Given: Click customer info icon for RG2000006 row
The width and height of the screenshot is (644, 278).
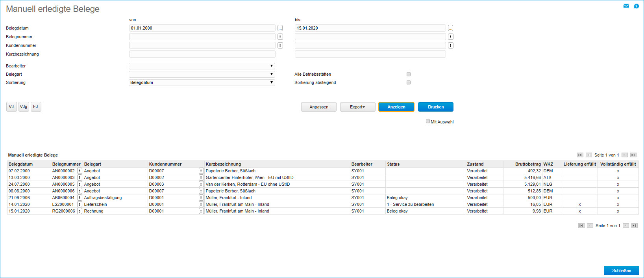Looking at the screenshot, I should click(201, 211).
